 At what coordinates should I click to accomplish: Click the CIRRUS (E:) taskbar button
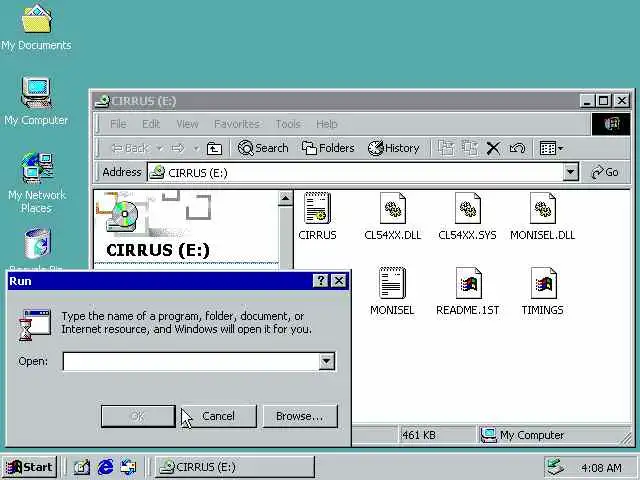click(235, 467)
